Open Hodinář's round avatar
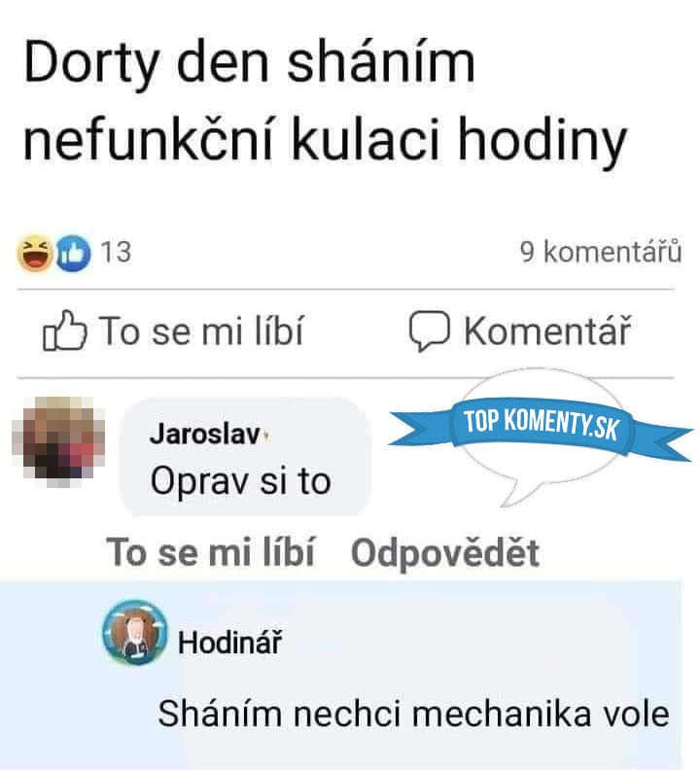700x770 pixels. pos(134,632)
